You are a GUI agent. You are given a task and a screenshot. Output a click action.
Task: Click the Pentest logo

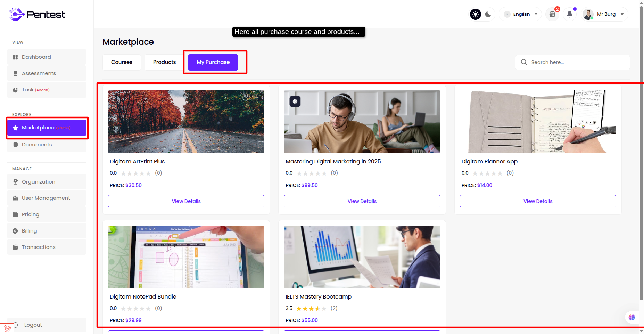pos(37,14)
